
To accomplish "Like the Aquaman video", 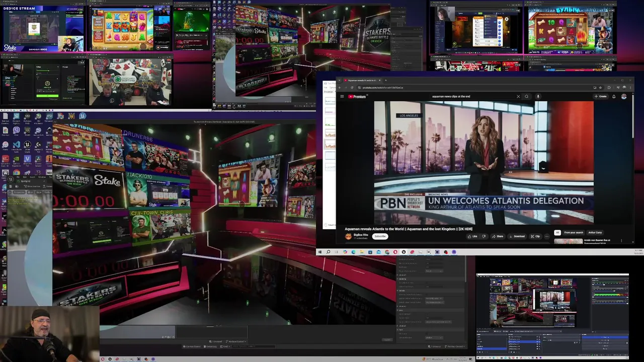I will click(473, 236).
